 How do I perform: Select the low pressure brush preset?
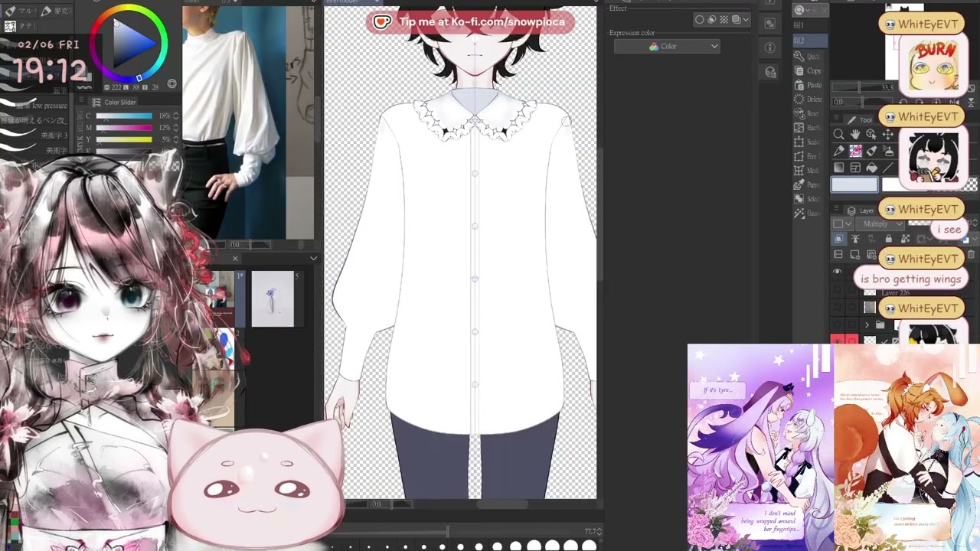pos(34,106)
